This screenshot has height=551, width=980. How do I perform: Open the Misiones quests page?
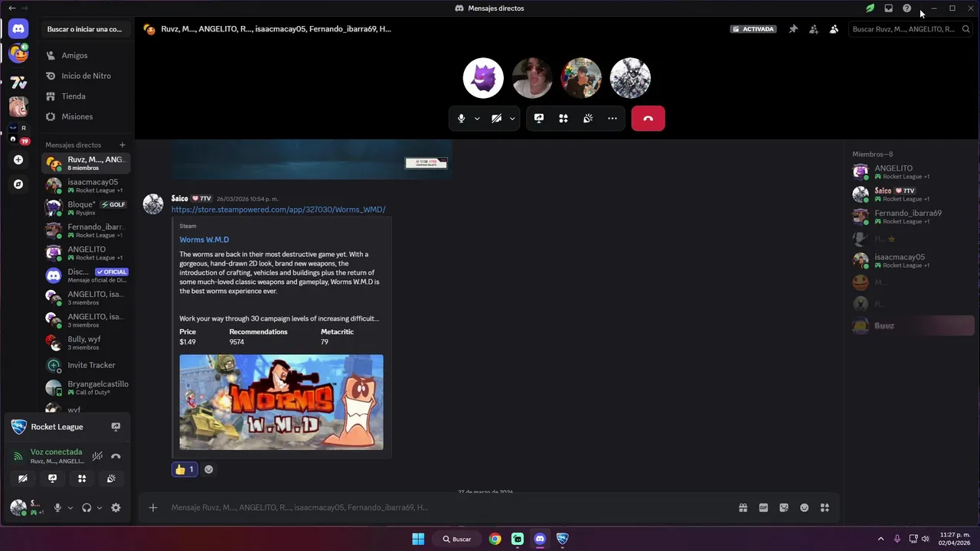pos(86,117)
